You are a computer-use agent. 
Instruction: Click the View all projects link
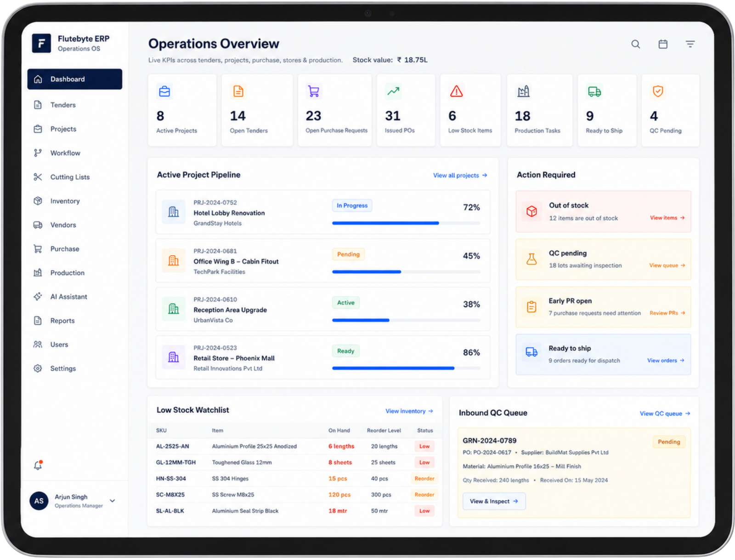pyautogui.click(x=460, y=175)
